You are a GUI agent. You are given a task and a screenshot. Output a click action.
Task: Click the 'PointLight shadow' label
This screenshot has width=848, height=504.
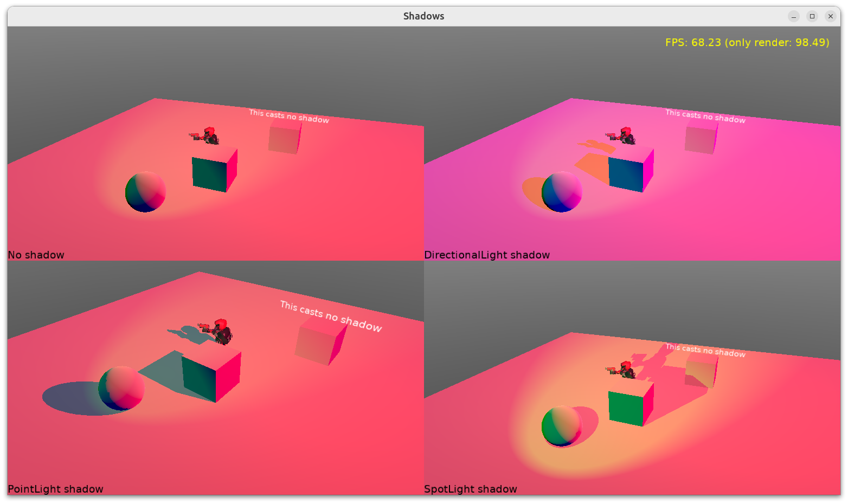tap(55, 489)
